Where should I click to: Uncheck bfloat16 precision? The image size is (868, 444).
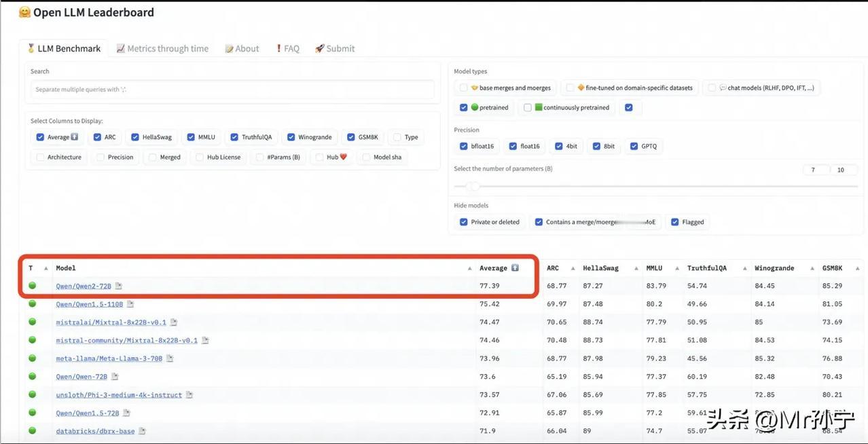pos(463,146)
